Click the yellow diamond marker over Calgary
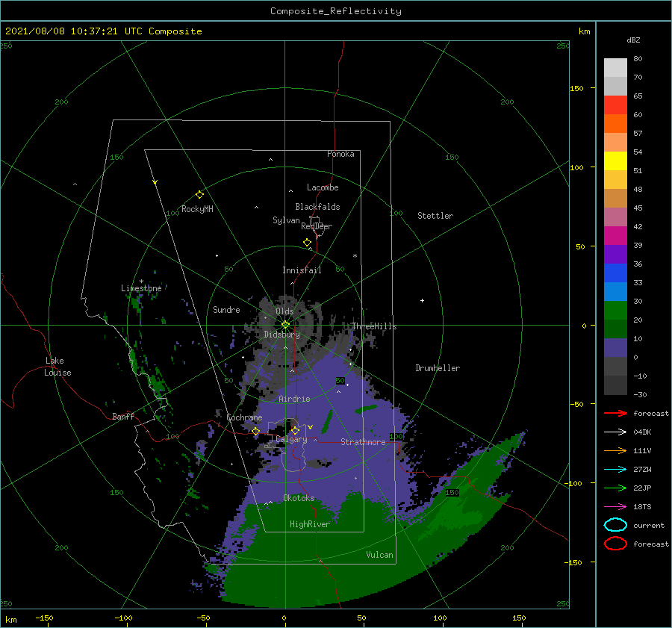Screen dimensions: 672x628 (x=295, y=430)
